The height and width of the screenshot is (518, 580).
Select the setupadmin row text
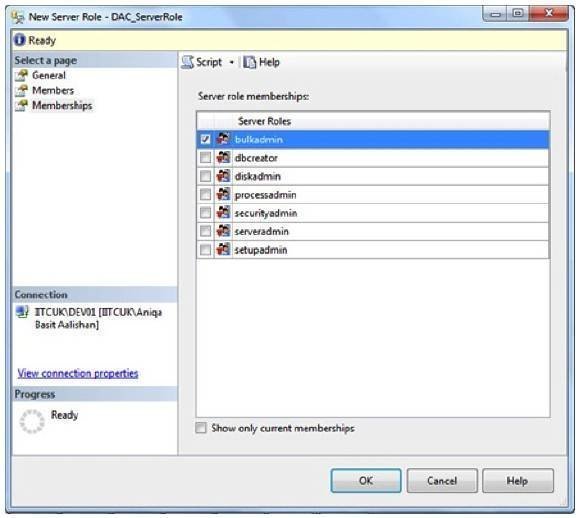tap(261, 250)
